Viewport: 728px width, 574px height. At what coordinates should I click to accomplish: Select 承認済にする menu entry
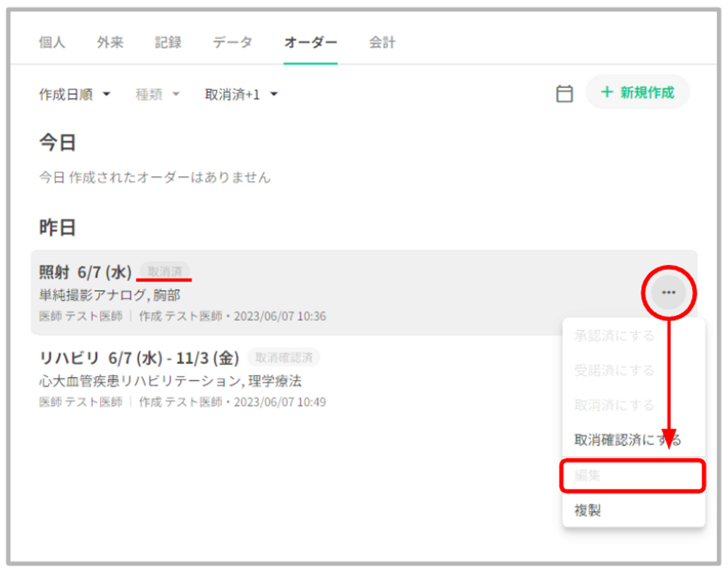coord(614,335)
